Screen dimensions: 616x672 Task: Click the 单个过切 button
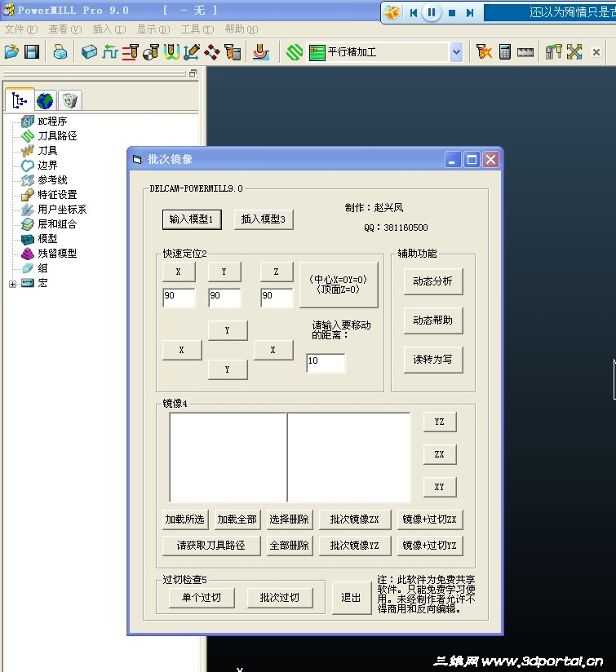[x=202, y=598]
